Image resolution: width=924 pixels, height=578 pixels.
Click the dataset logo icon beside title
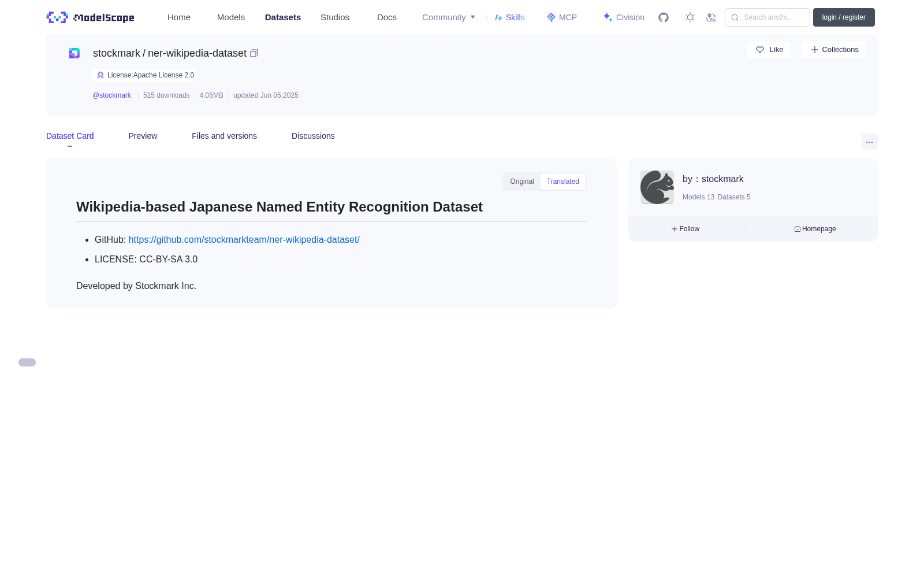click(x=74, y=53)
